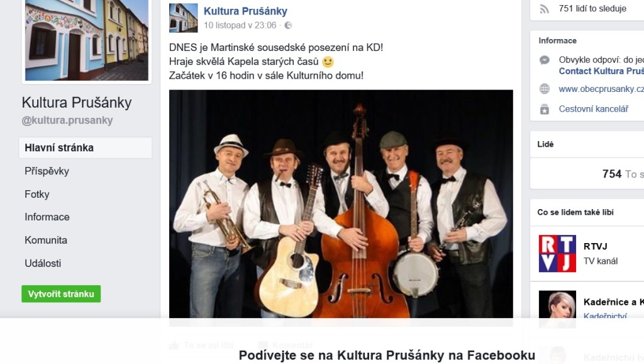Screen dimensions: 644x364
Task: Show Události in the sidebar
Action: [x=43, y=263]
